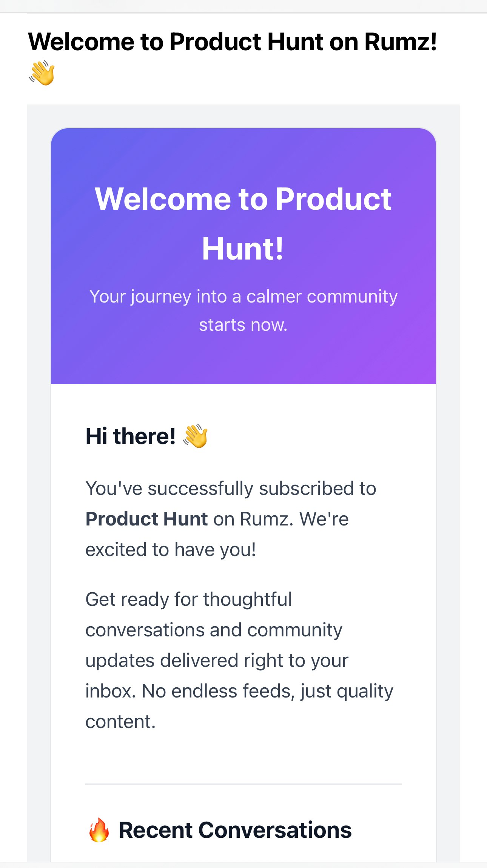Click the Hi there! greeting heading
Screen dimensions: 487x868
[x=130, y=436]
